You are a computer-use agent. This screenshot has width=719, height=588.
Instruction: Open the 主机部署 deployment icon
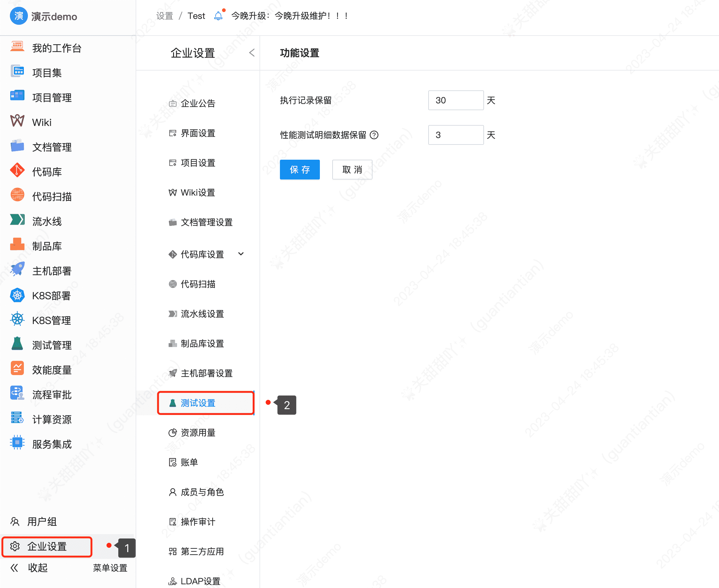[17, 270]
